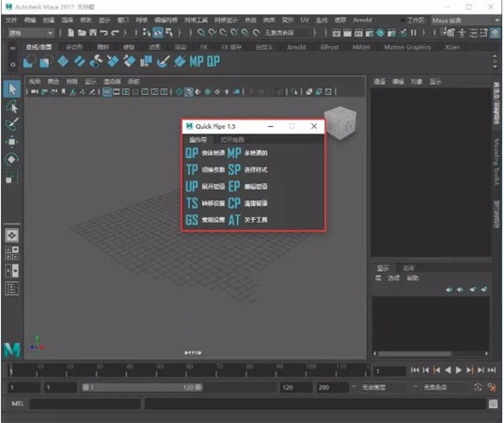Select the arrow Select tool
Viewport: 504px width, 423px height.
tap(12, 88)
